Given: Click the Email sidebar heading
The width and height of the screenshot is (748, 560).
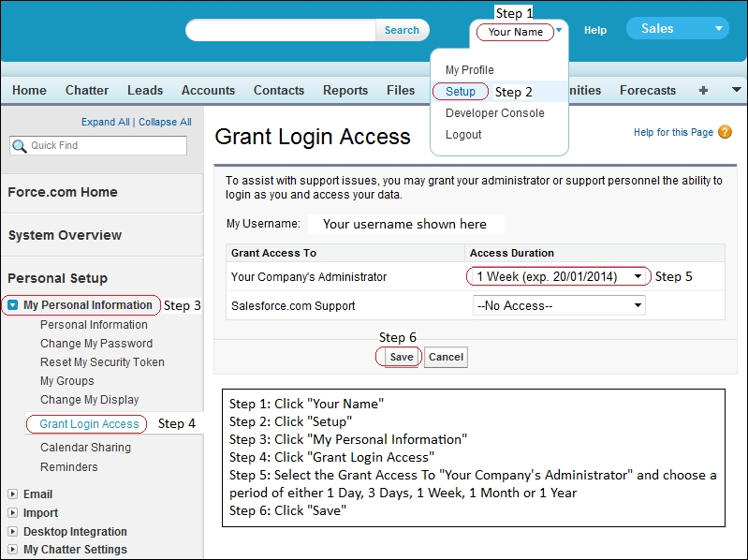Looking at the screenshot, I should [37, 494].
